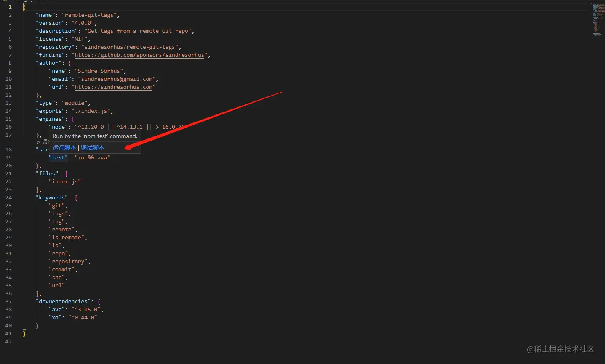Click the "files" key
This screenshot has height=364, width=605.
47,174
